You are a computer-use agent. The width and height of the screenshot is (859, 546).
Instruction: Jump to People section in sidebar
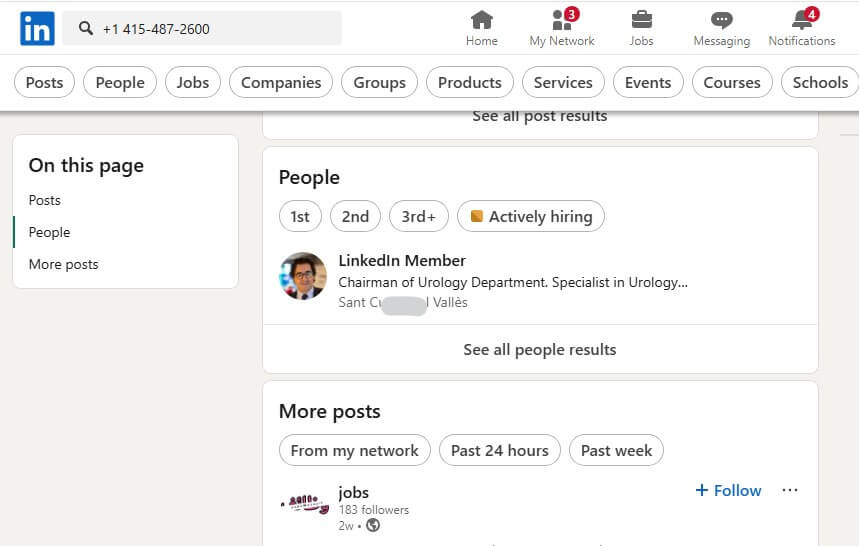point(49,232)
